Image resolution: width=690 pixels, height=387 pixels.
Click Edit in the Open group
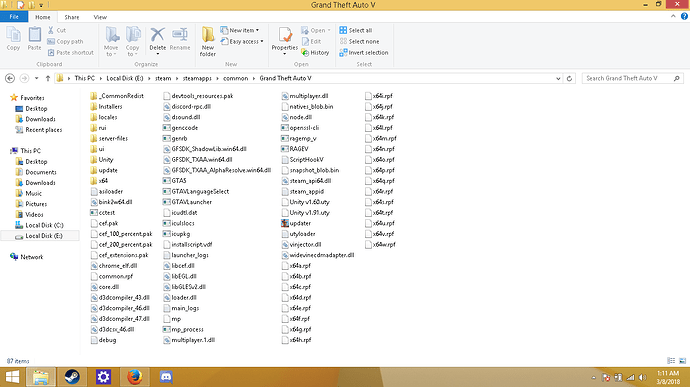coord(311,41)
